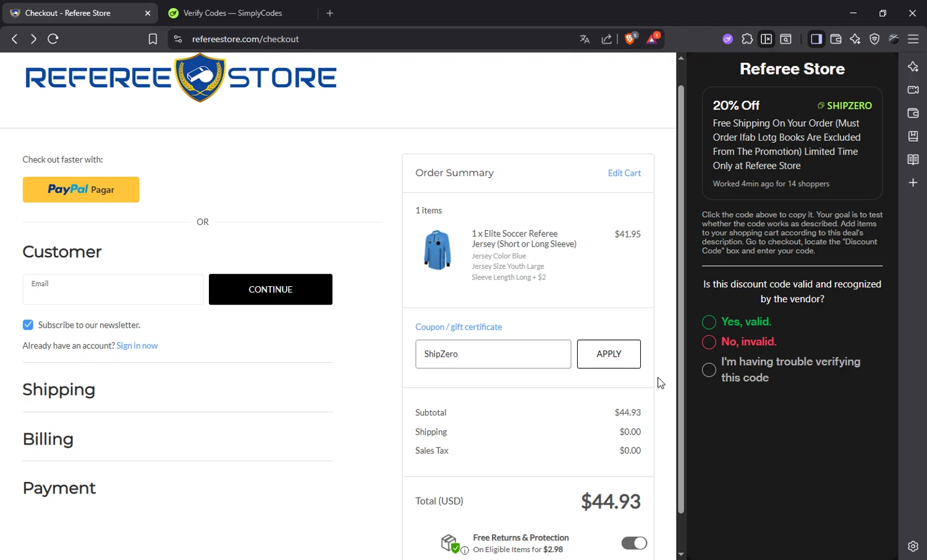Open site information icon in address bar

click(x=178, y=39)
